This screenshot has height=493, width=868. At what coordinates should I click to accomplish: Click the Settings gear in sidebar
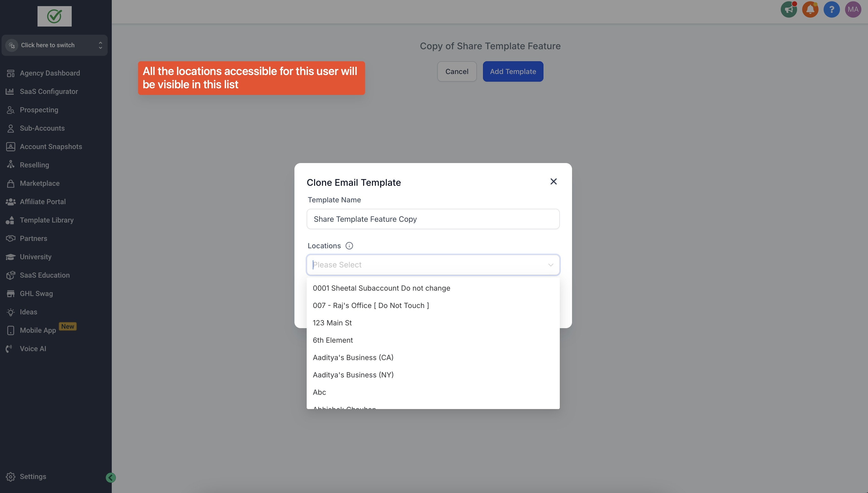pos(10,476)
